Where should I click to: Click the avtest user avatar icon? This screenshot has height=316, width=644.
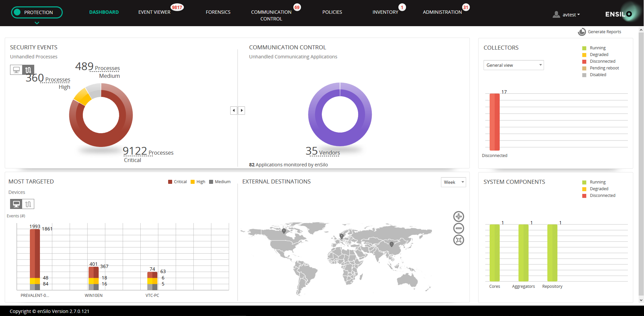pyautogui.click(x=556, y=14)
